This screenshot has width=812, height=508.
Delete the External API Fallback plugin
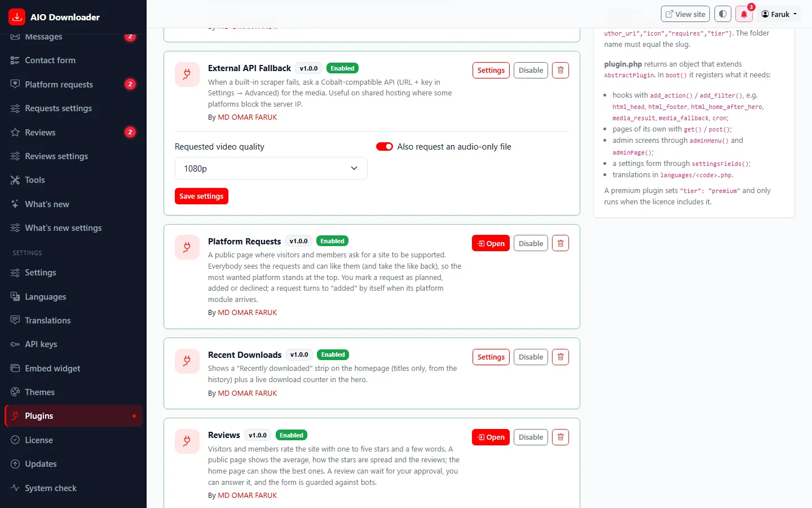[x=561, y=71]
